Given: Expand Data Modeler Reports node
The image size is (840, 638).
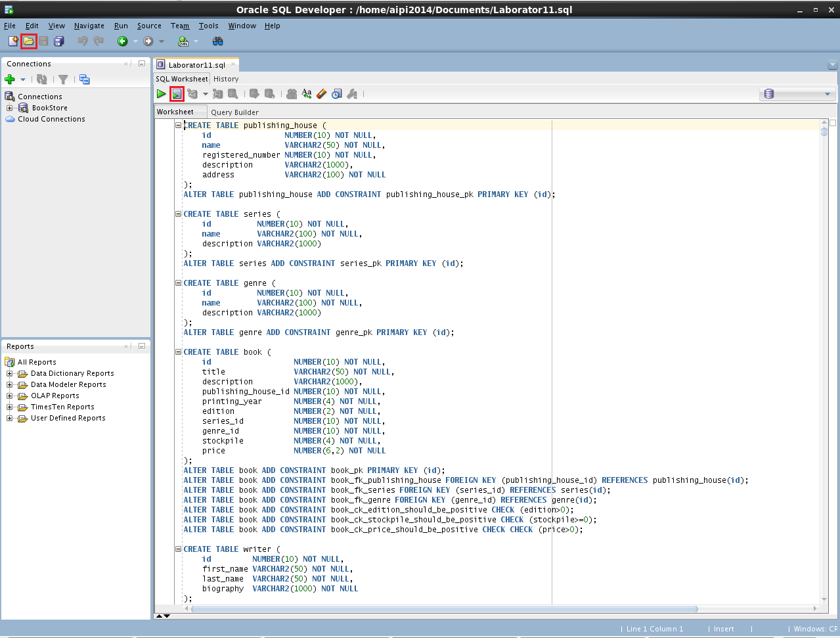Looking at the screenshot, I should point(10,384).
